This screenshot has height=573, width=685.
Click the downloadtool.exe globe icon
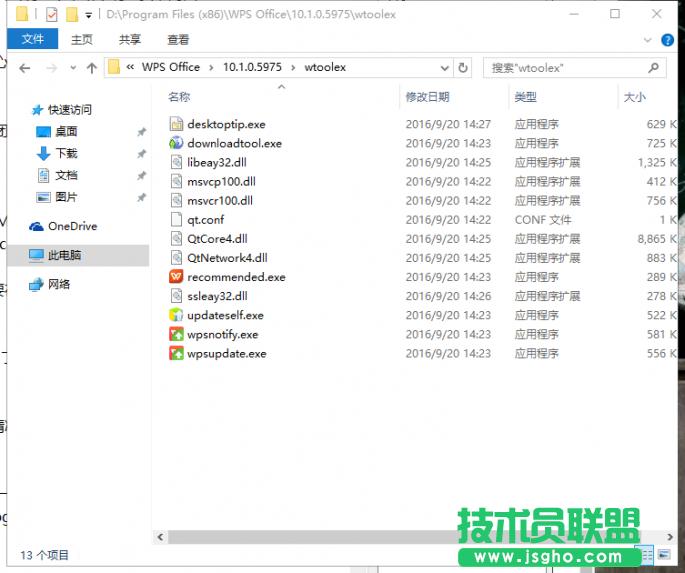coord(176,143)
